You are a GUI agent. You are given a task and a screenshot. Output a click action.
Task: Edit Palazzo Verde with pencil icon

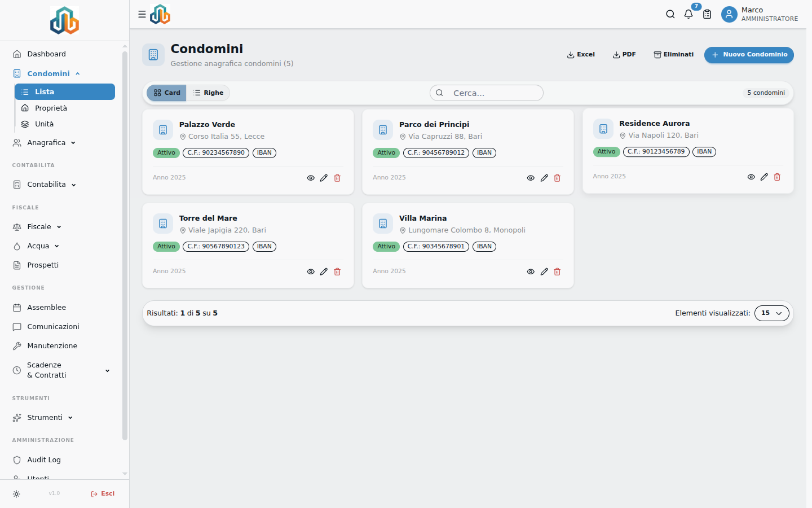[x=324, y=178]
